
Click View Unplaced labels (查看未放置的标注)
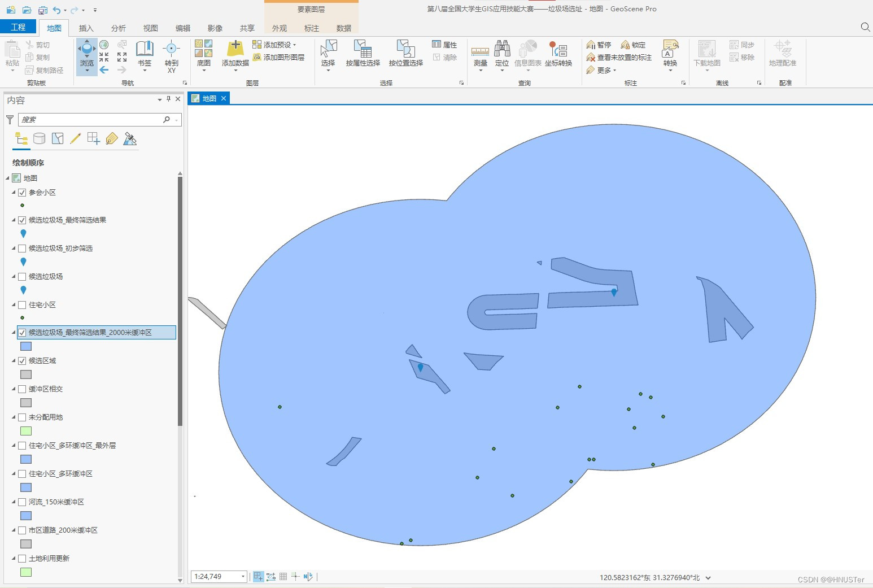[619, 57]
